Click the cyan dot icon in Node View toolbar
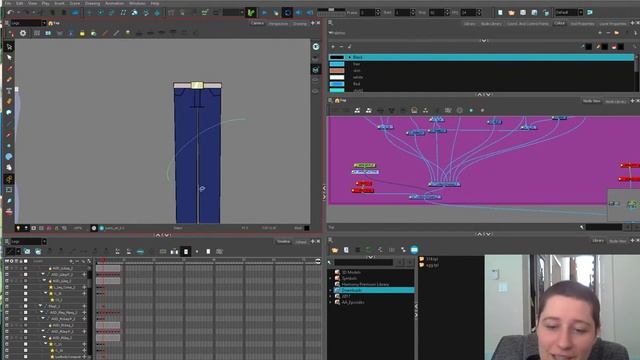The image size is (640, 360). click(471, 110)
